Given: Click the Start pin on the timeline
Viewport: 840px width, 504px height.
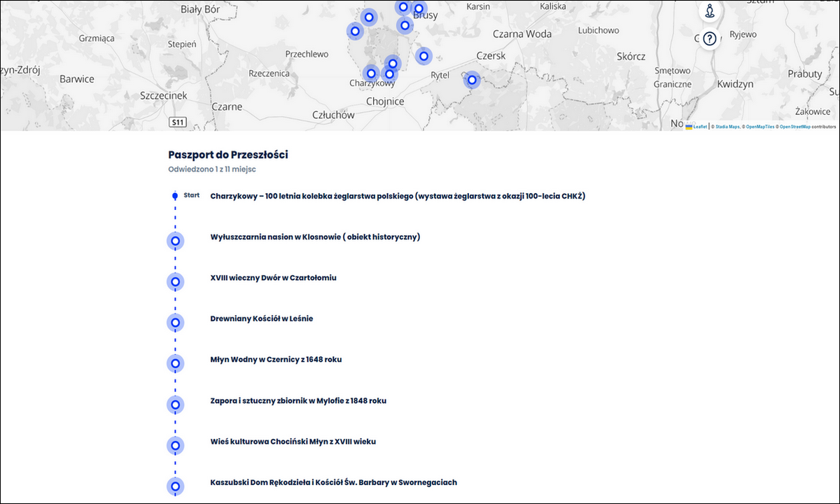Looking at the screenshot, I should click(x=175, y=196).
